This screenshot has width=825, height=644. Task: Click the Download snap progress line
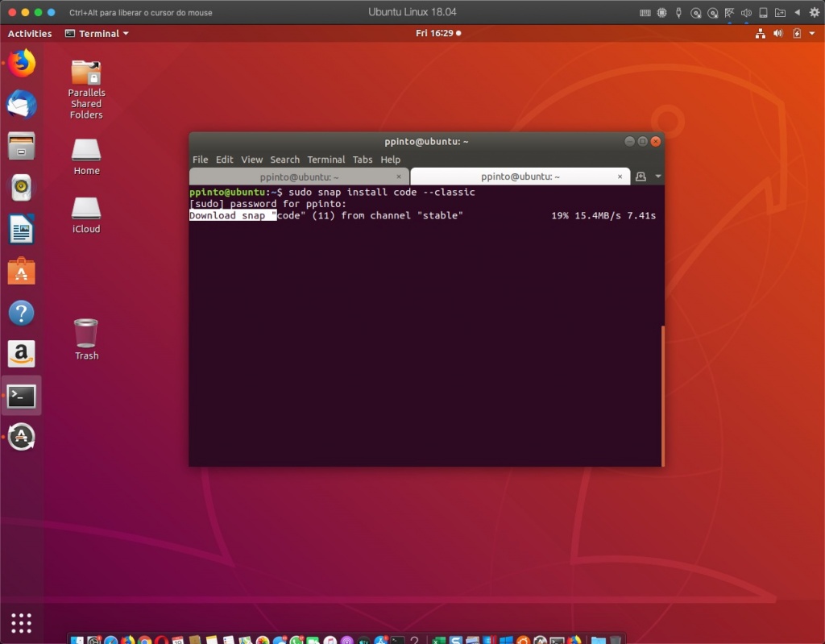point(422,215)
